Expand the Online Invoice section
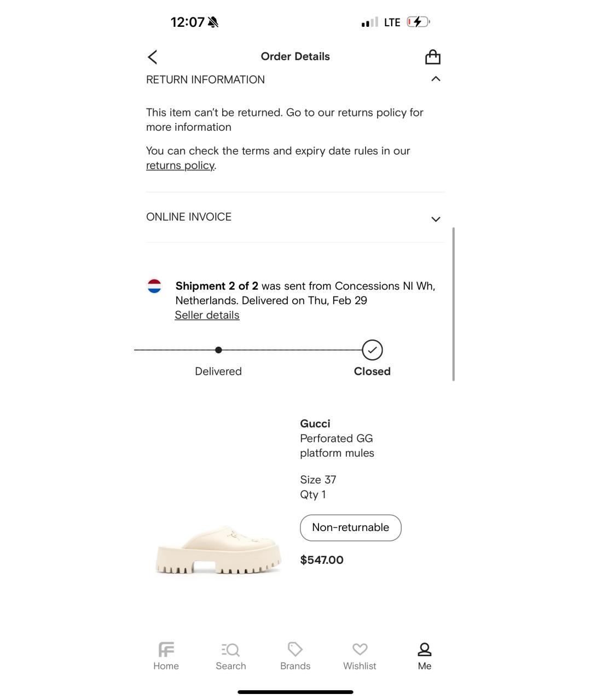591x700 pixels. [436, 219]
